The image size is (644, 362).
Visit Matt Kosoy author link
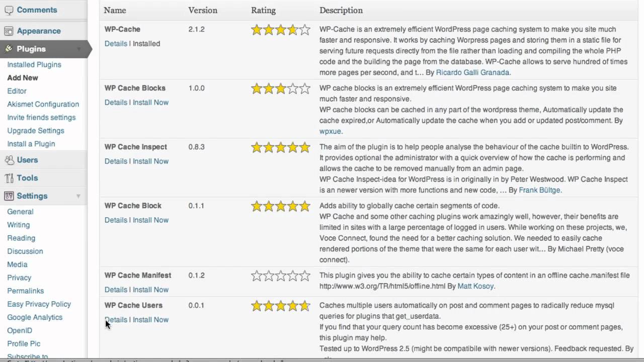[475, 286]
